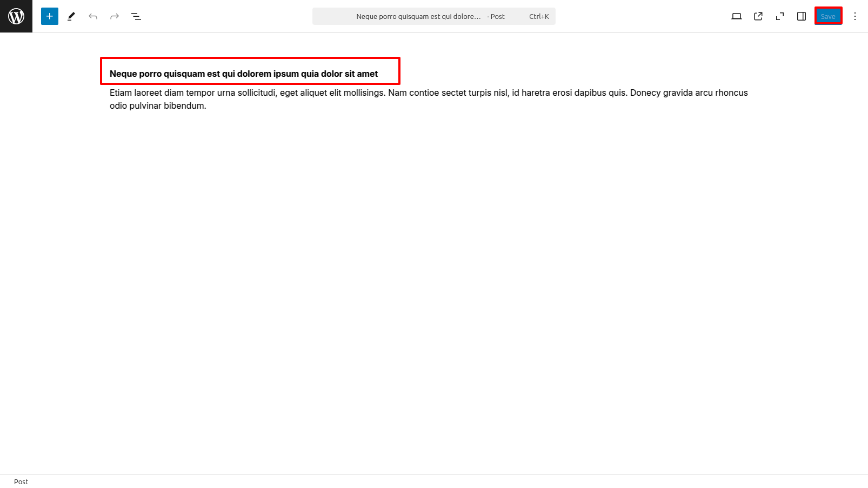Open the Options three-dot menu
The height and width of the screenshot is (488, 868).
855,16
